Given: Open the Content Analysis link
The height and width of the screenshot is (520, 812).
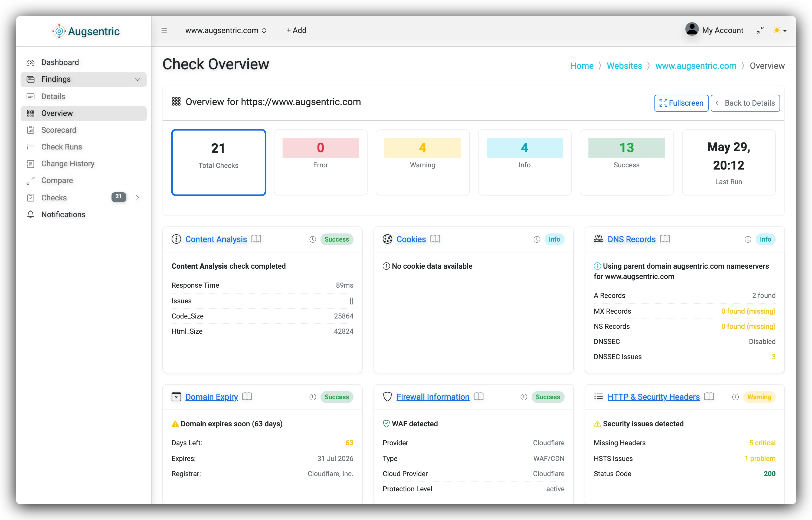Looking at the screenshot, I should 216,239.
